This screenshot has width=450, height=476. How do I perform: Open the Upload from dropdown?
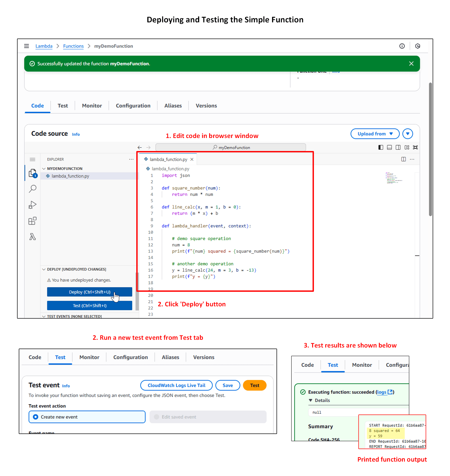375,134
